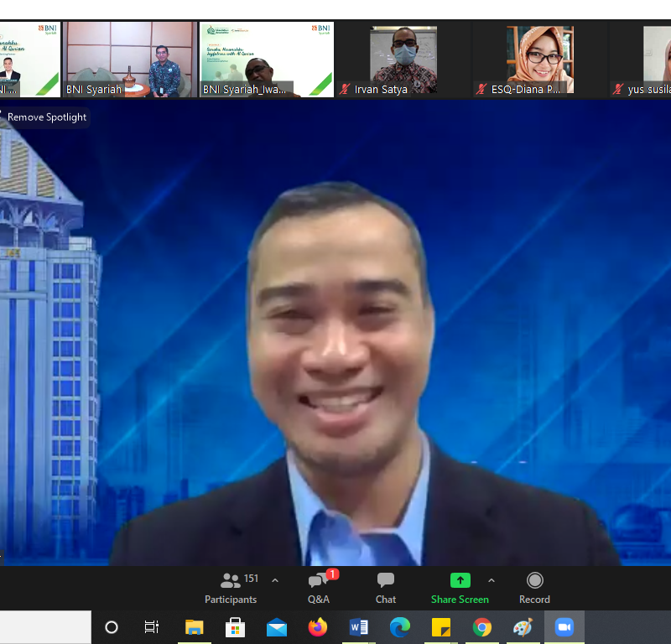Click the Zoom taskbar icon
This screenshot has height=644, width=671.
point(564,627)
